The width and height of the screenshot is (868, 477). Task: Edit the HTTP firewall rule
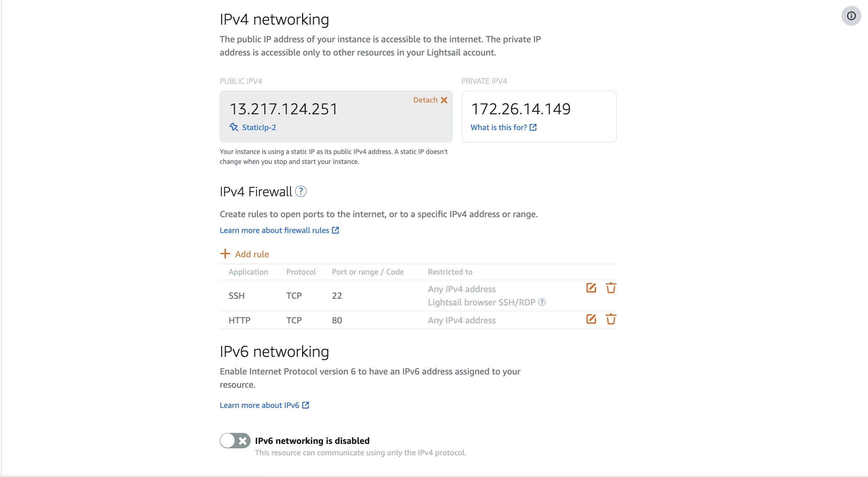tap(591, 319)
